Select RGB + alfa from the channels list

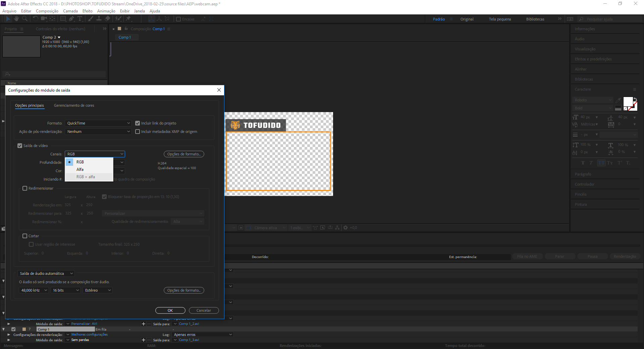tap(86, 177)
